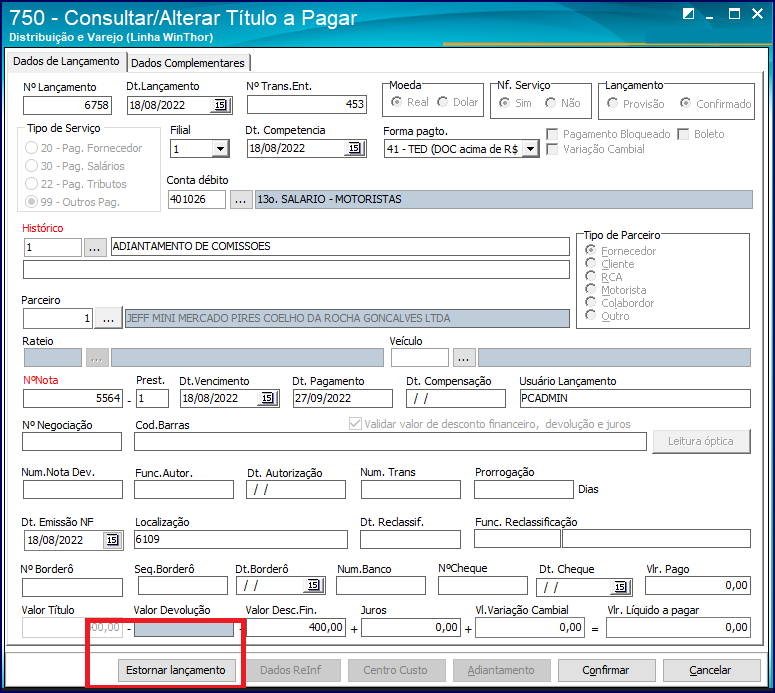
Task: Click Adiantamento button
Action: click(x=501, y=670)
